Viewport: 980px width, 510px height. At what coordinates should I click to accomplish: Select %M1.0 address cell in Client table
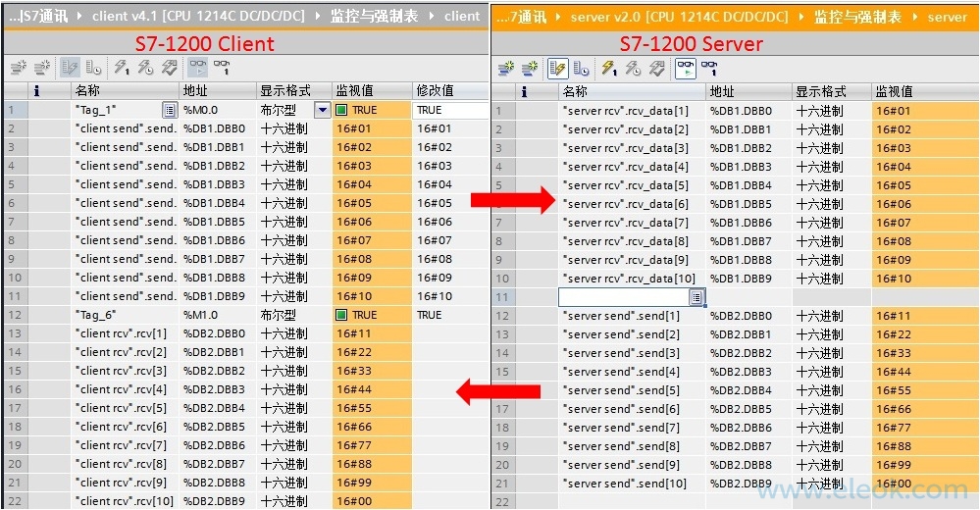pos(218,315)
